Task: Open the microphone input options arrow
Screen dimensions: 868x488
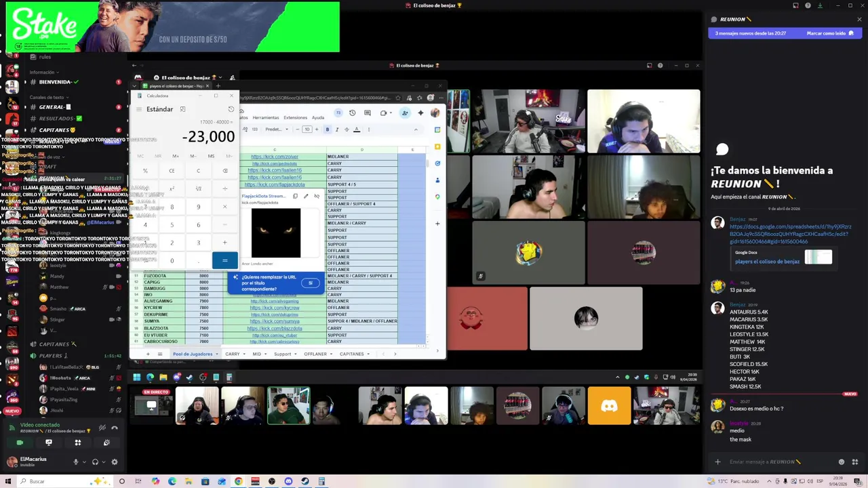Action: [x=84, y=462]
